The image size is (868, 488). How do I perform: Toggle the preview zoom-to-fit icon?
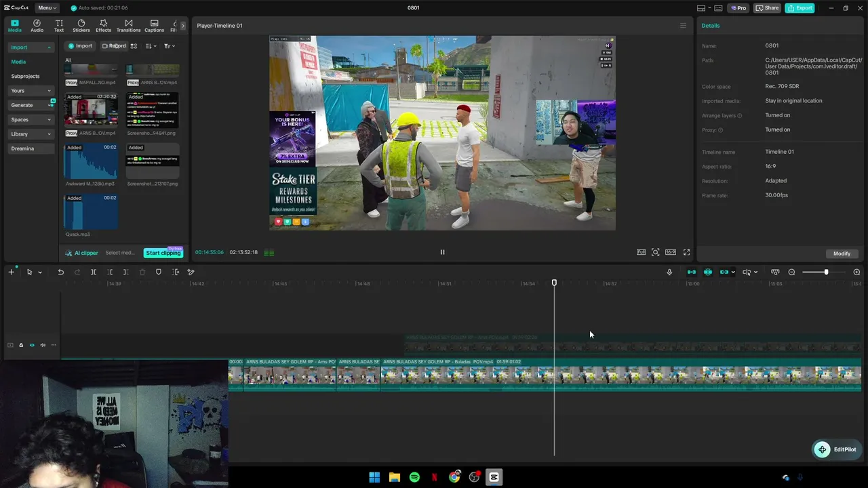click(656, 252)
